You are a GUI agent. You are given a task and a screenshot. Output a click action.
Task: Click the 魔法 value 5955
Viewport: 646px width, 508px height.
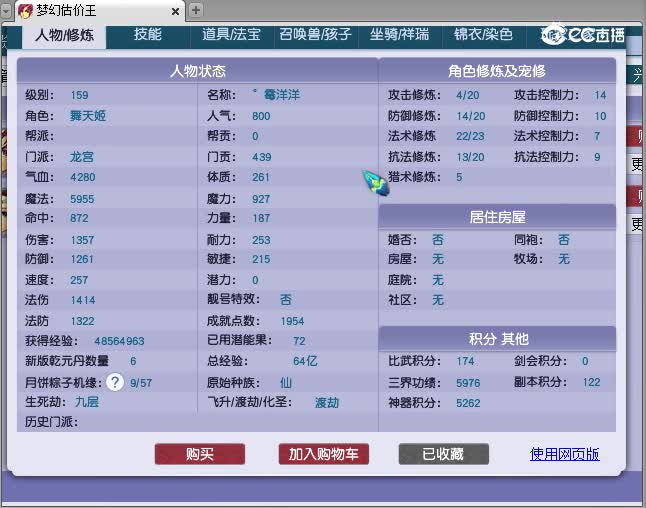[x=82, y=199]
